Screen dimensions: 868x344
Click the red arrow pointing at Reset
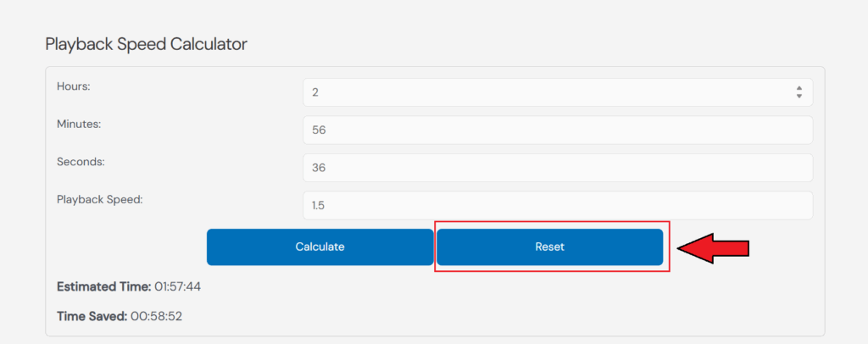click(x=716, y=247)
